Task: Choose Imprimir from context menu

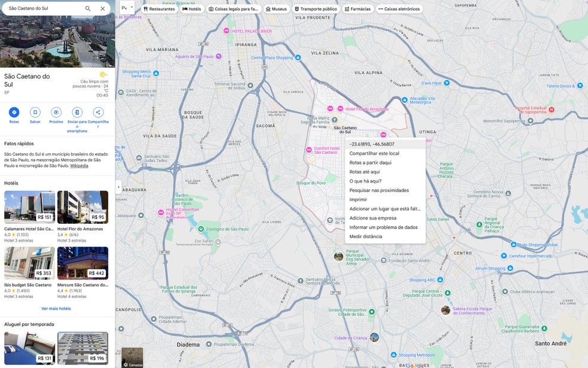Action: point(385,199)
